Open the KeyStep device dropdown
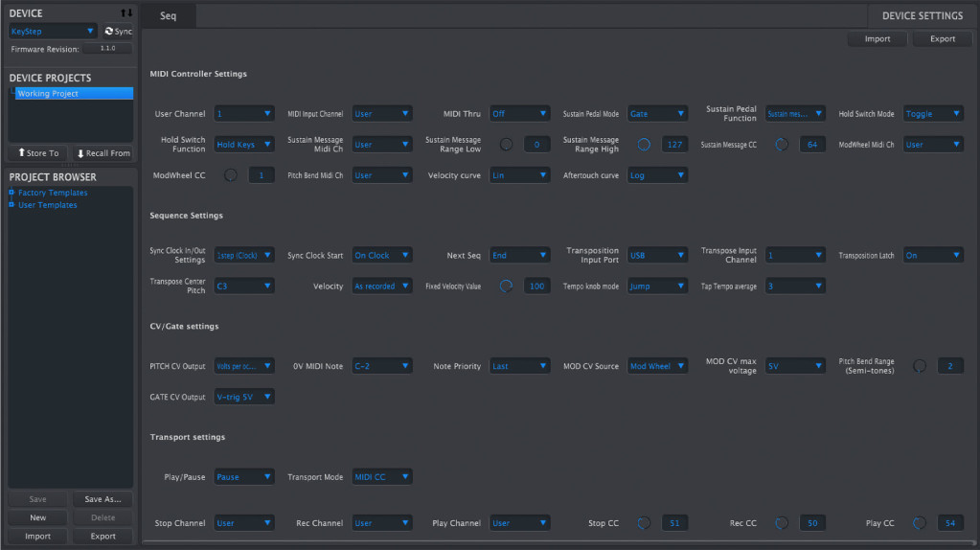 (x=54, y=32)
